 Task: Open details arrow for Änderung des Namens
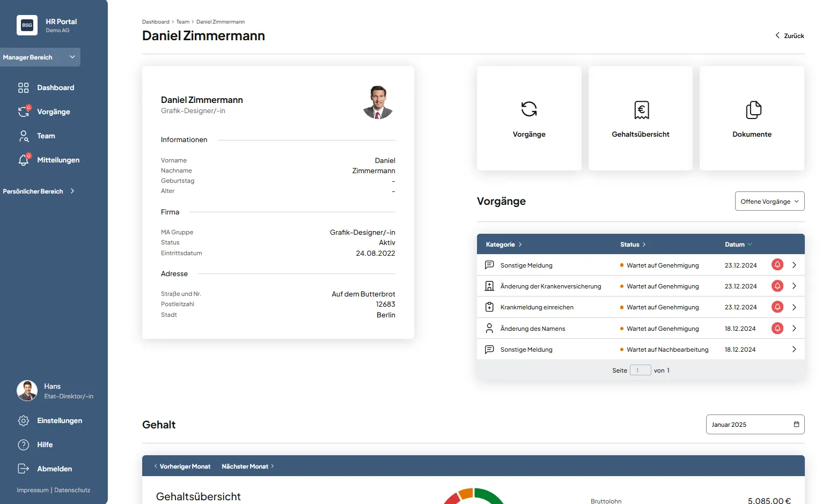coord(794,329)
